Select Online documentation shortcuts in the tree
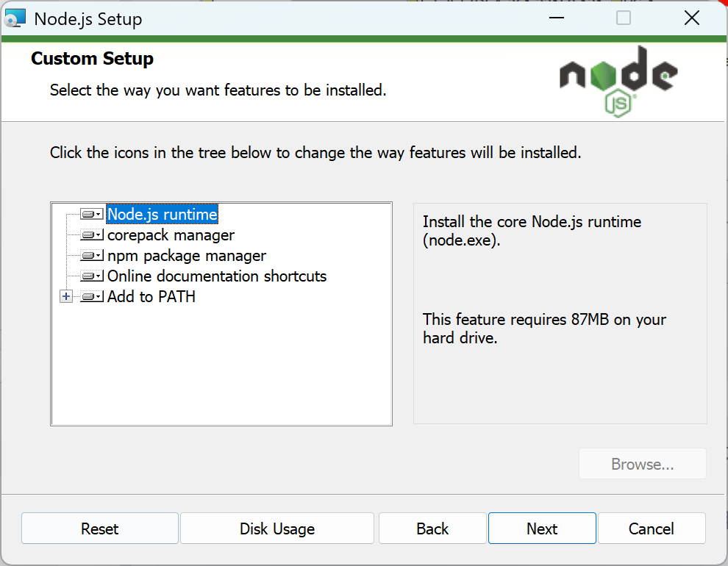728x566 pixels. [217, 276]
